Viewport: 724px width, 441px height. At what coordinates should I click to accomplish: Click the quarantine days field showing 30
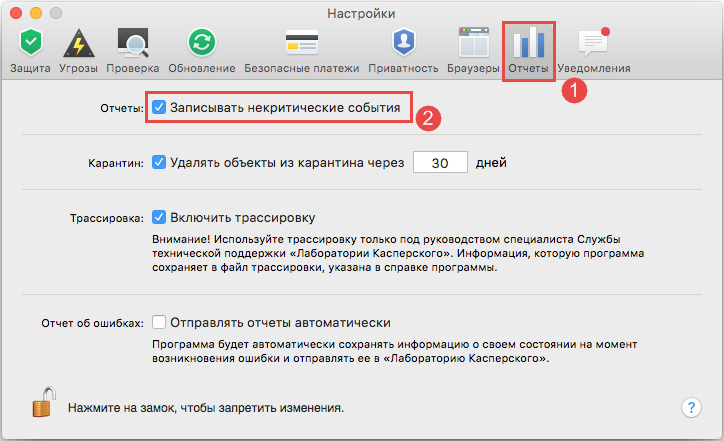pyautogui.click(x=440, y=162)
